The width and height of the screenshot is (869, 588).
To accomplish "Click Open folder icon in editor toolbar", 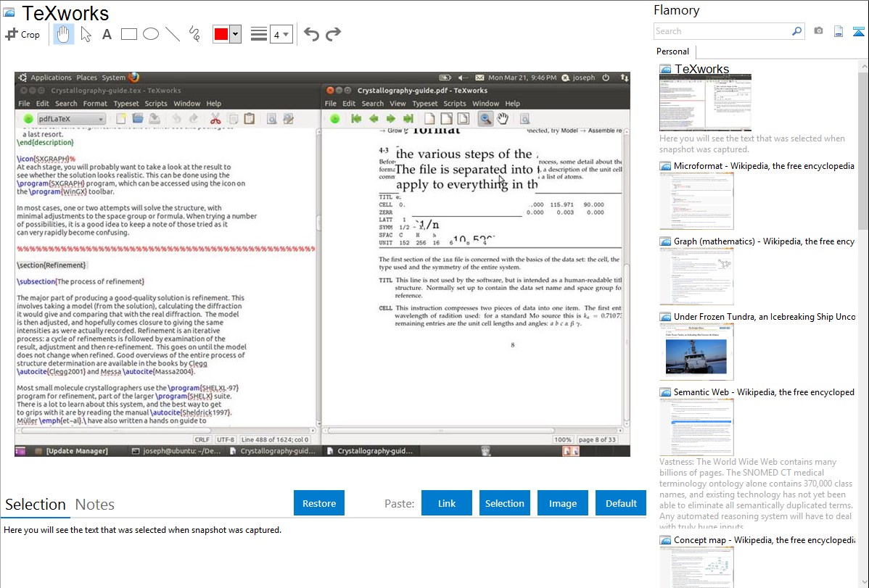I will [x=137, y=119].
